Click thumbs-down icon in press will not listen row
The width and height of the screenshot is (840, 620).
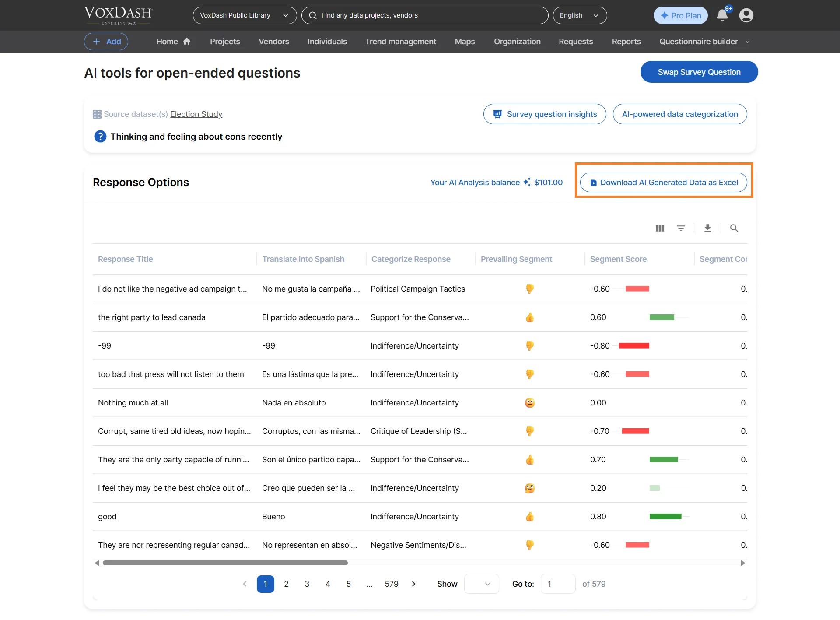pos(530,374)
